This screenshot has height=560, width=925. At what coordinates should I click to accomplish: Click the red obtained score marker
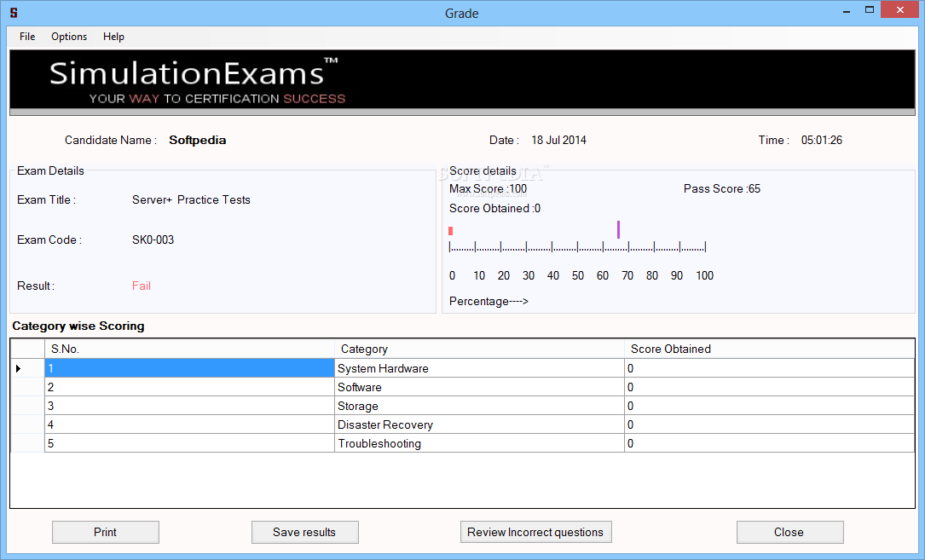coord(451,231)
